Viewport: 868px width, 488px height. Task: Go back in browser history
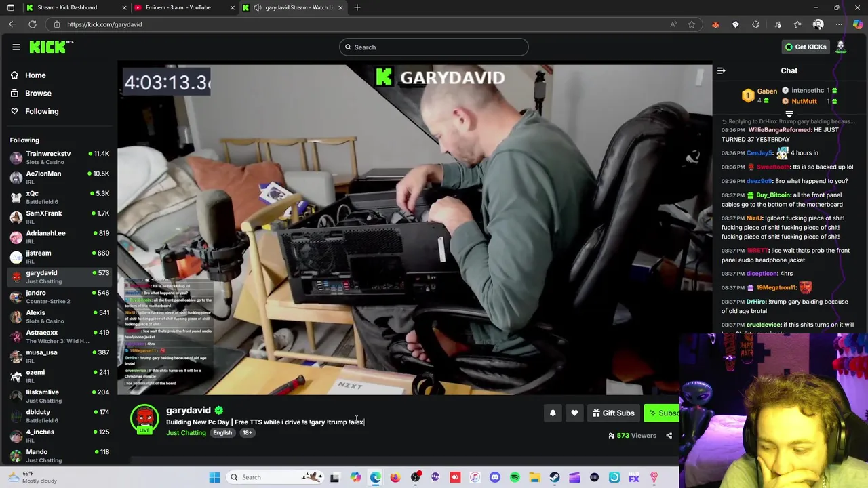pyautogui.click(x=12, y=24)
